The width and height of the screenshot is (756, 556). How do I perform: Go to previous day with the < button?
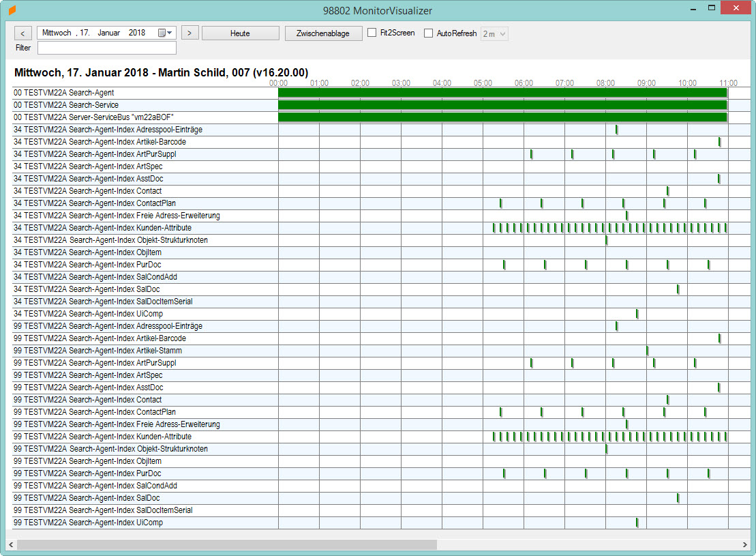(x=22, y=33)
